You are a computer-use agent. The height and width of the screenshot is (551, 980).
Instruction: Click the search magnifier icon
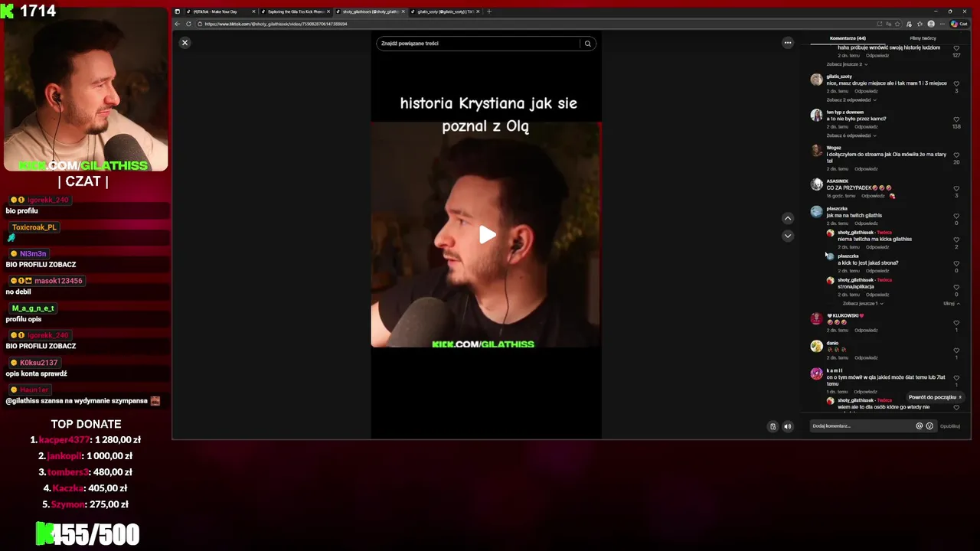[587, 44]
